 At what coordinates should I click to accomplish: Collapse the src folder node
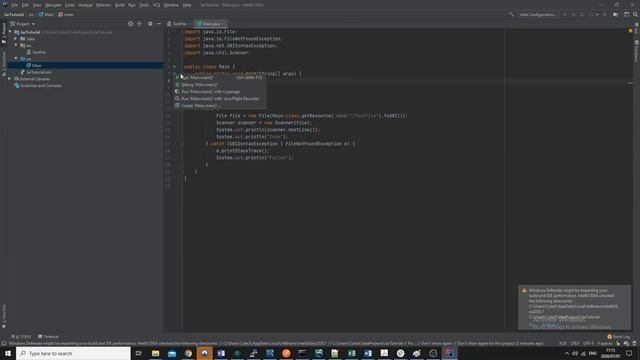coord(16,59)
